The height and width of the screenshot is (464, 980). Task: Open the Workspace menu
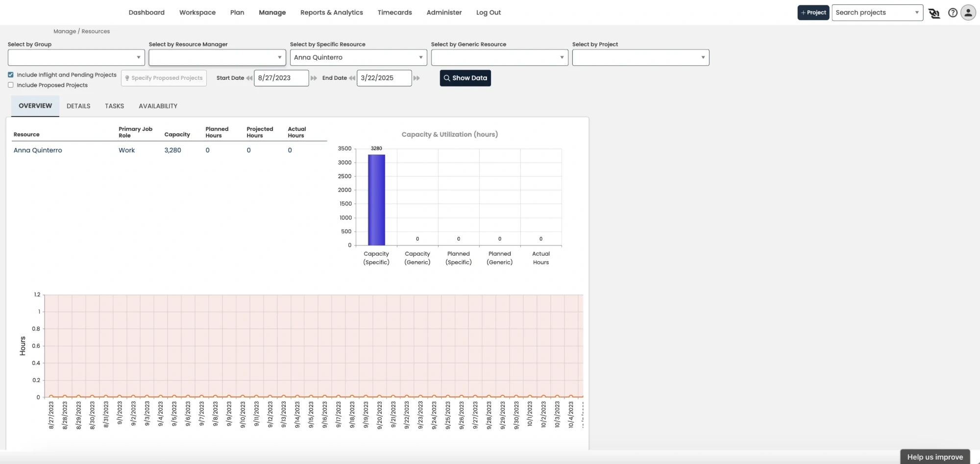coord(197,13)
